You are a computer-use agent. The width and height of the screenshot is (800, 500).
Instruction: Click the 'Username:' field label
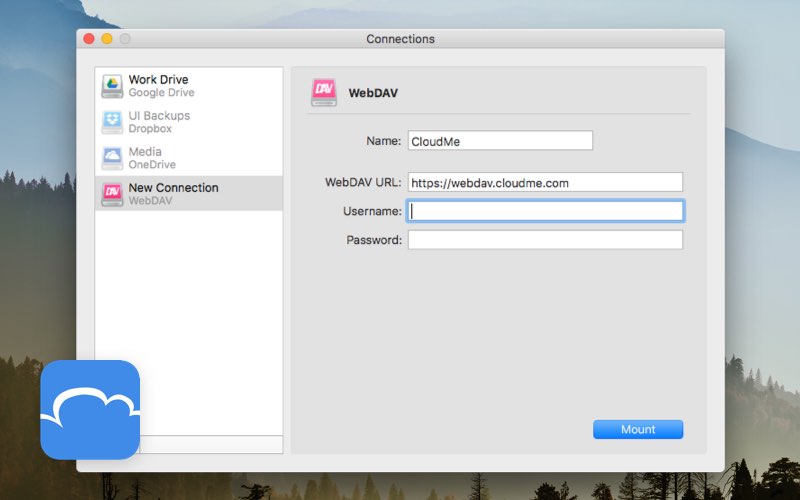[372, 211]
